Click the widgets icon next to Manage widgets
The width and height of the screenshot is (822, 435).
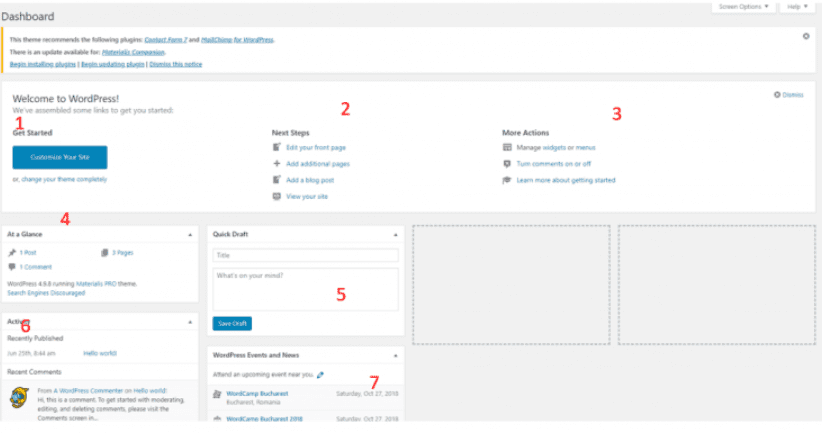tap(508, 147)
